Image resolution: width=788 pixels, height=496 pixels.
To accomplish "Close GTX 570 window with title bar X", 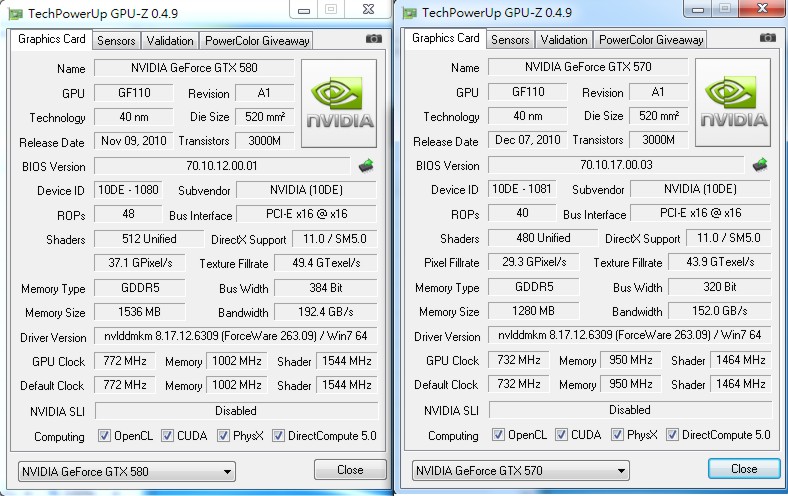I will pos(762,8).
